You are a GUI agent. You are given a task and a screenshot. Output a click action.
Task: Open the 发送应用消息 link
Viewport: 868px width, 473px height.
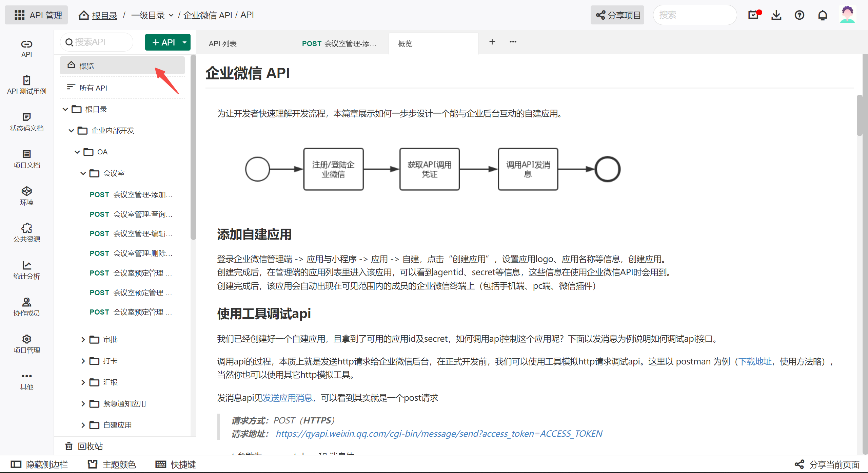pyautogui.click(x=288, y=398)
